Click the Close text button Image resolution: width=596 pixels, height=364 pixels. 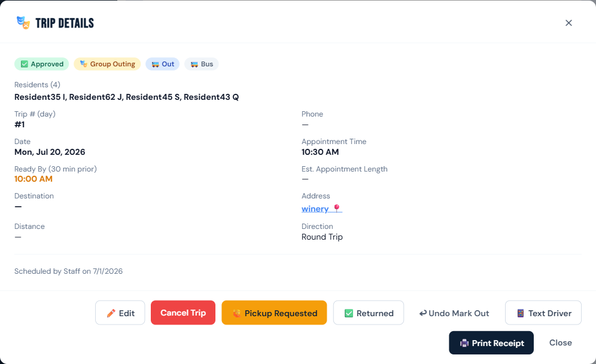tap(560, 342)
